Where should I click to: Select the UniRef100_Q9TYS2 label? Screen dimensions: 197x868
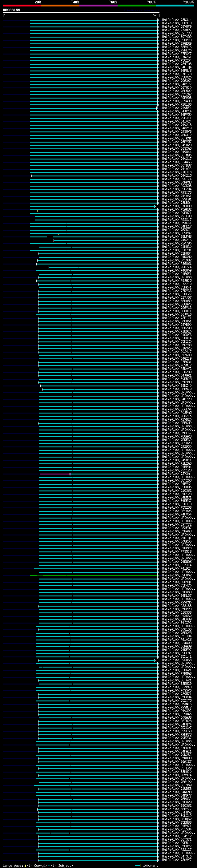click(177, 525)
